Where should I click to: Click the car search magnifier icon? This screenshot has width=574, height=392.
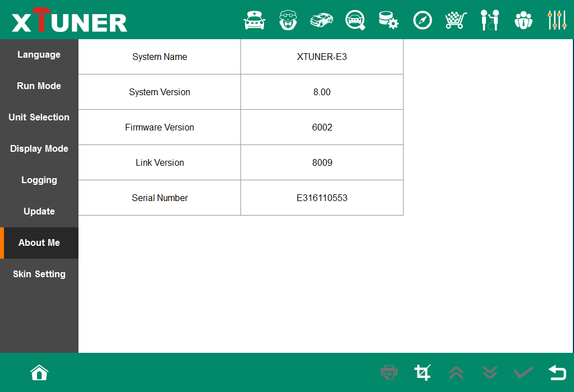355,20
